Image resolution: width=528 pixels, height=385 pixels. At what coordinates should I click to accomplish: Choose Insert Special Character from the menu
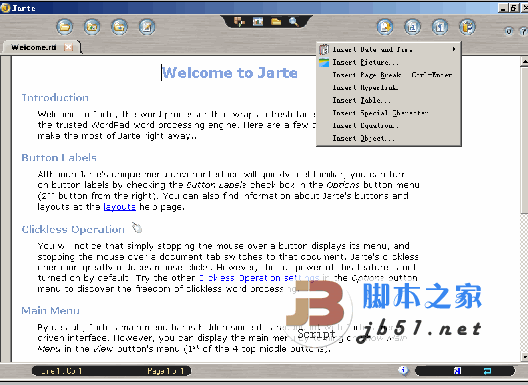[389, 113]
